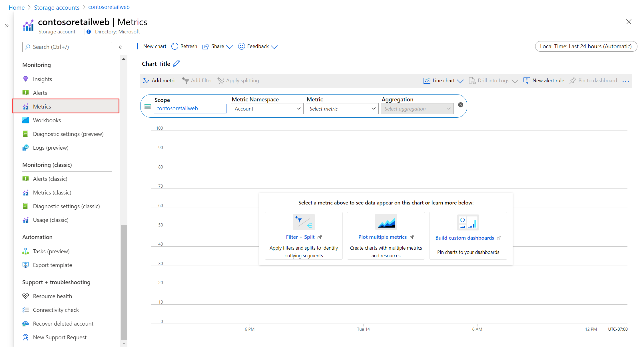Screen dimensions: 644x347
Task: Start a Connectivity check
Action: click(x=56, y=310)
